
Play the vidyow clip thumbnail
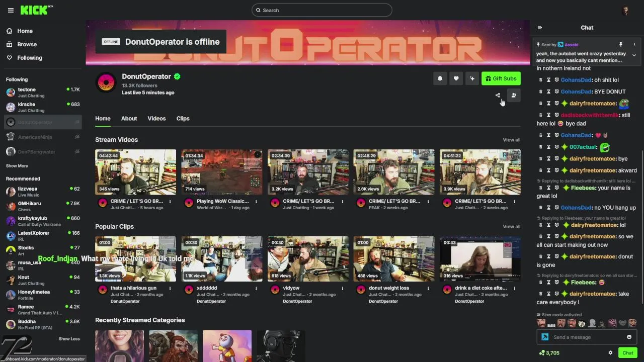coord(307,259)
